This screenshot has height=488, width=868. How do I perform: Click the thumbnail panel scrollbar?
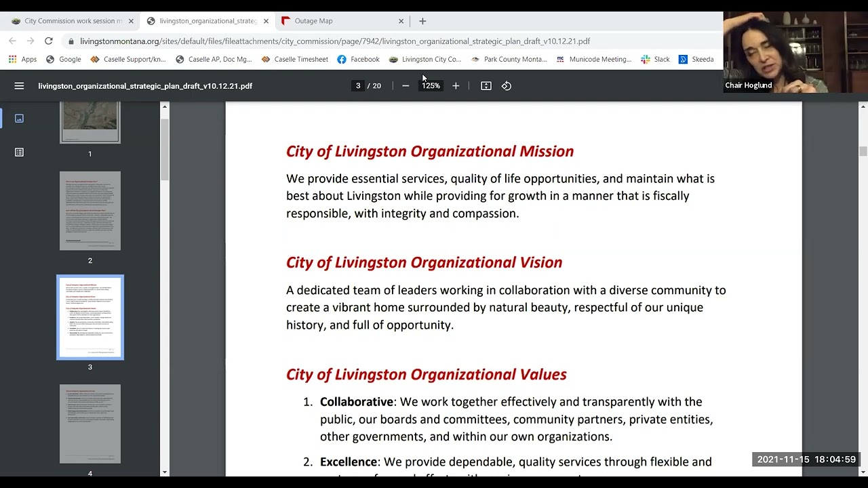tap(165, 149)
